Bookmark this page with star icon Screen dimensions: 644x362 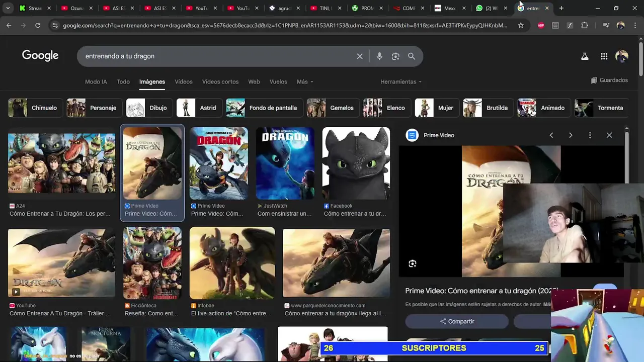pos(521,25)
